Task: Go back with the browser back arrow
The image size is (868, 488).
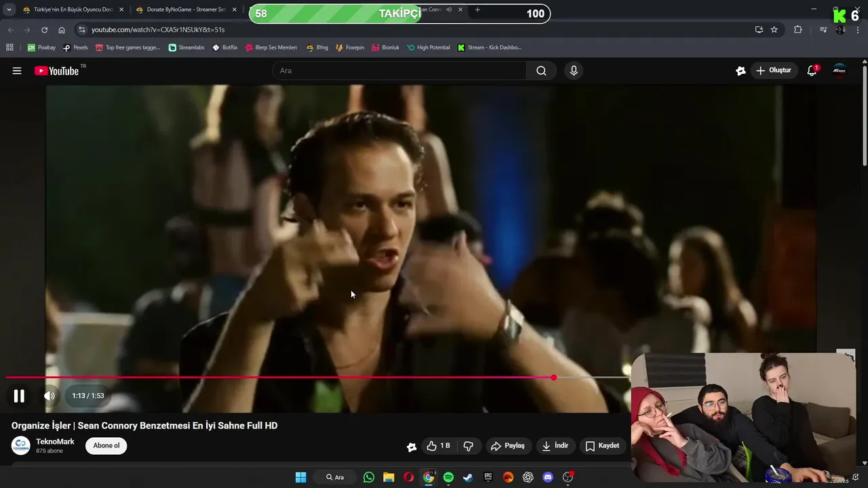Action: point(11,30)
